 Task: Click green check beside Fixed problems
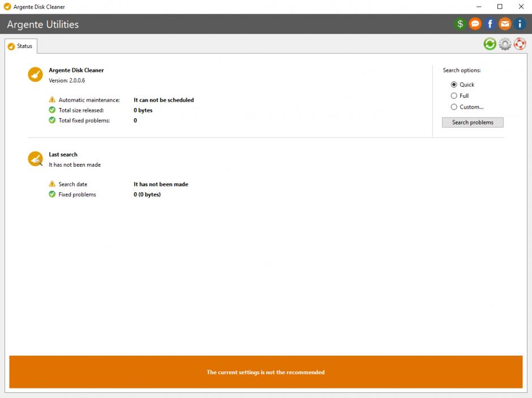pyautogui.click(x=52, y=194)
